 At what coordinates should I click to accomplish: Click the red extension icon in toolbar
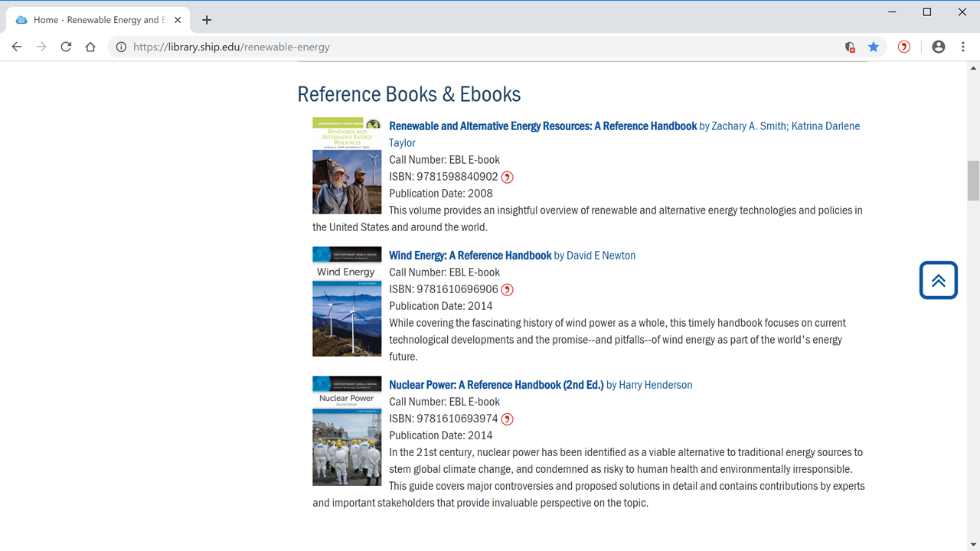click(904, 47)
